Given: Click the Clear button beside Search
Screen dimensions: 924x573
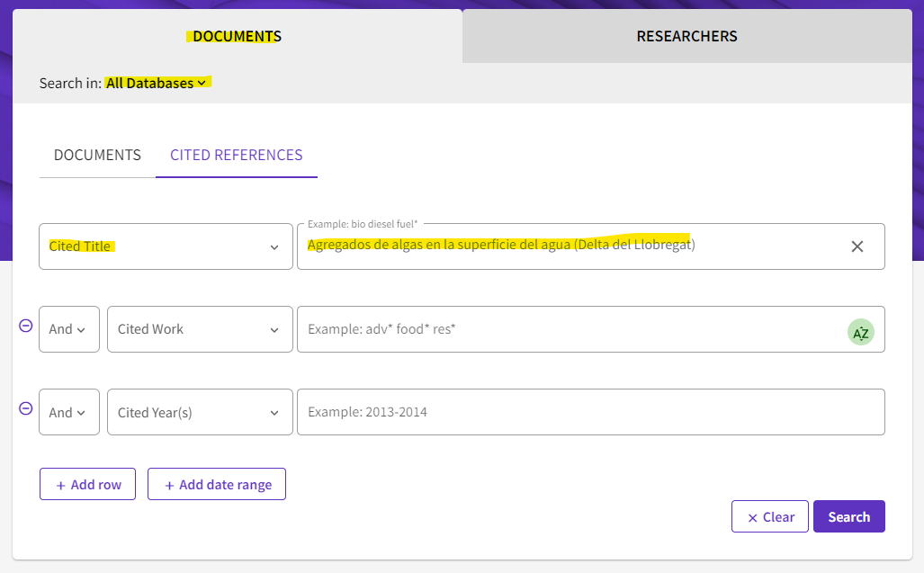Looking at the screenshot, I should 769,516.
